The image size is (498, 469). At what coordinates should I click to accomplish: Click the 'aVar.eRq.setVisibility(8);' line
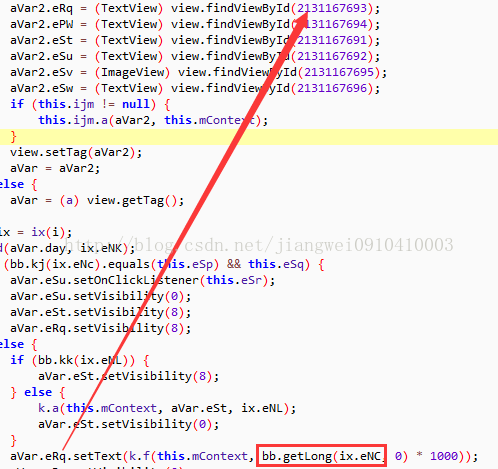click(x=101, y=328)
